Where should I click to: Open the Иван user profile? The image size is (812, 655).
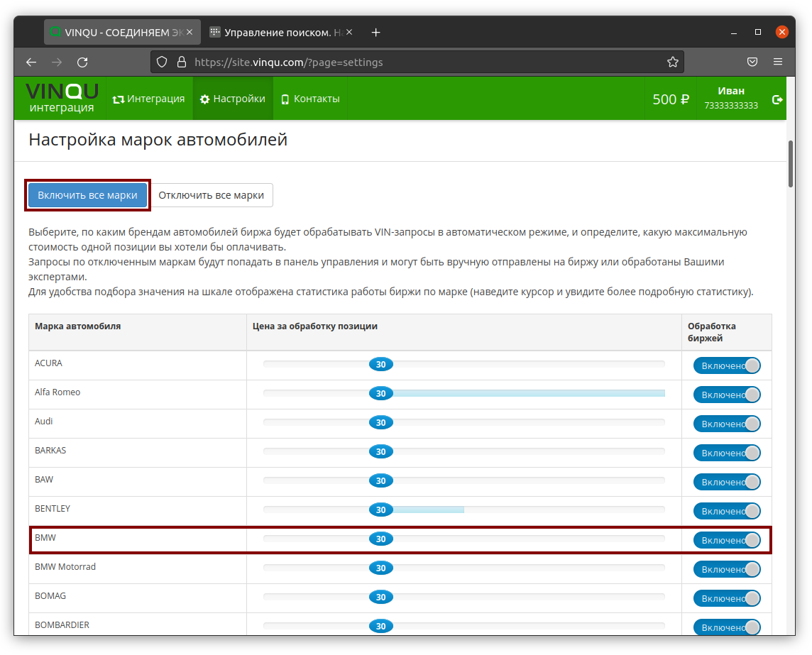(731, 98)
